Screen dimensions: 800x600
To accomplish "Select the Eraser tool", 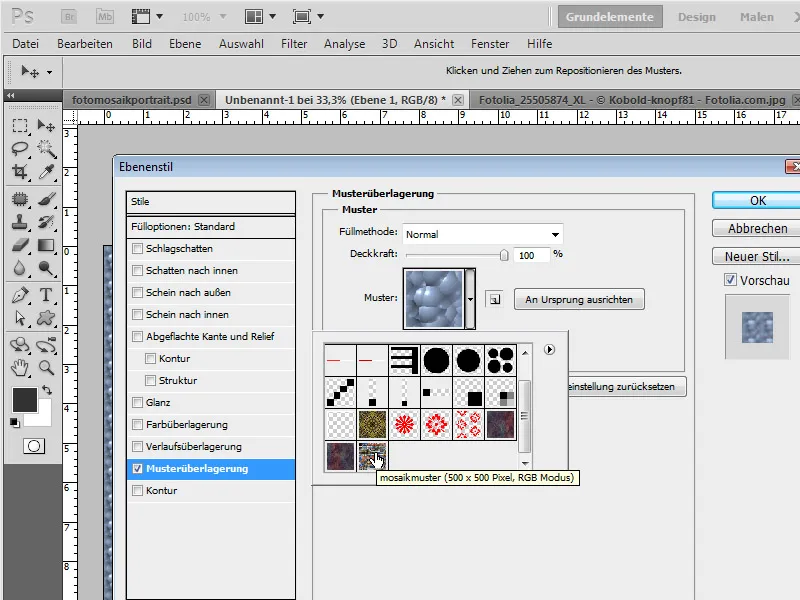I will 20,245.
